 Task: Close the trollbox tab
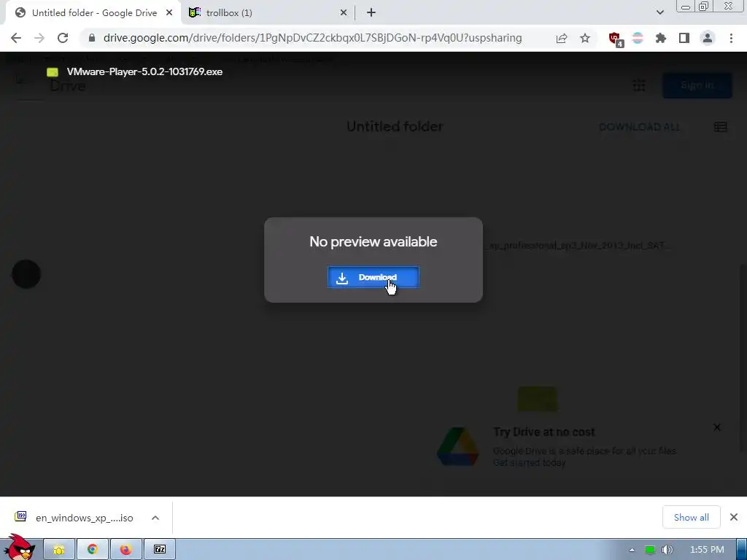344,13
